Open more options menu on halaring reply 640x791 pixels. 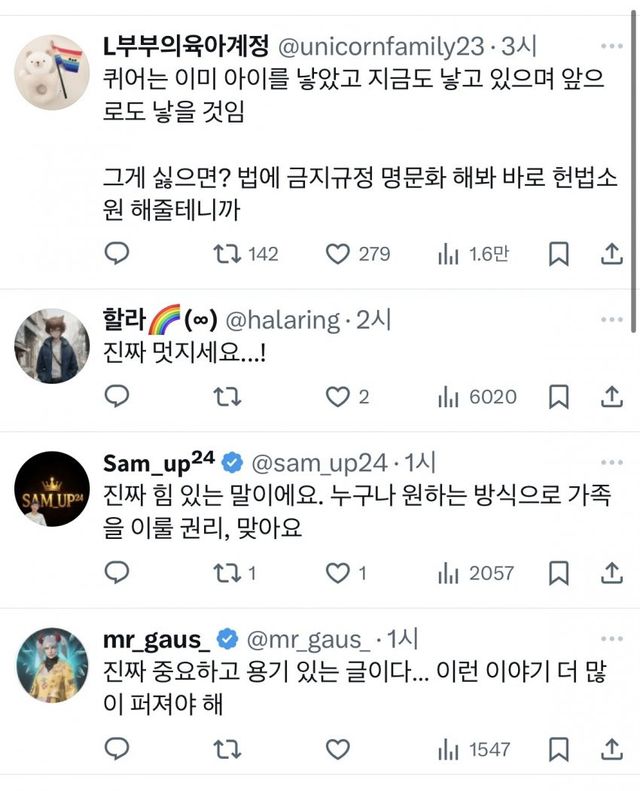point(611,320)
